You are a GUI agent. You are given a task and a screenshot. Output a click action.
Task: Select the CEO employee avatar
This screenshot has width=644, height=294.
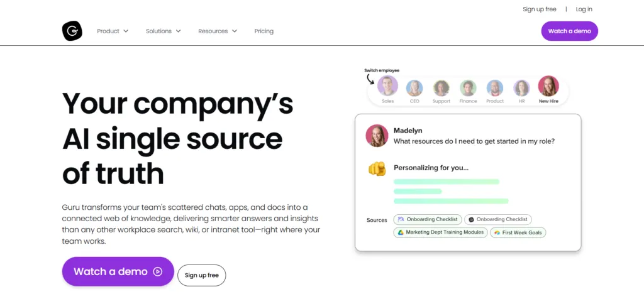[x=414, y=88]
